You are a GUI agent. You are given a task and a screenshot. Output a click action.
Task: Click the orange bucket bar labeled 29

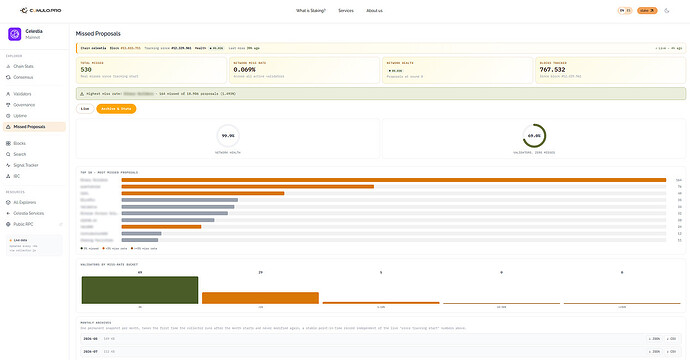[261, 298]
